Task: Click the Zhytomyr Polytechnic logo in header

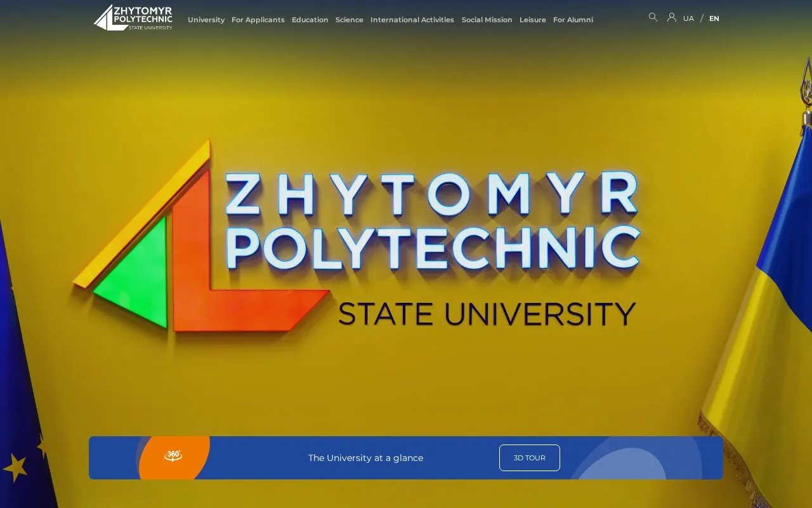Action: [x=133, y=18]
